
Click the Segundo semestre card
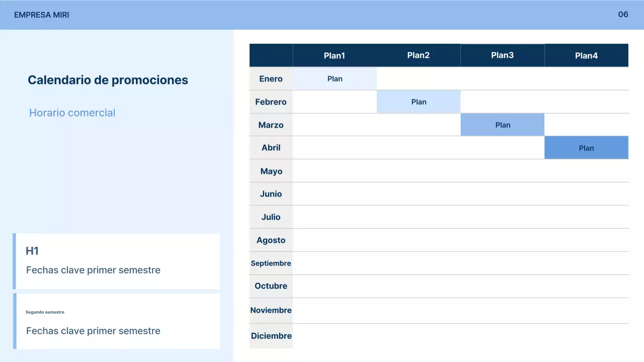(117, 321)
